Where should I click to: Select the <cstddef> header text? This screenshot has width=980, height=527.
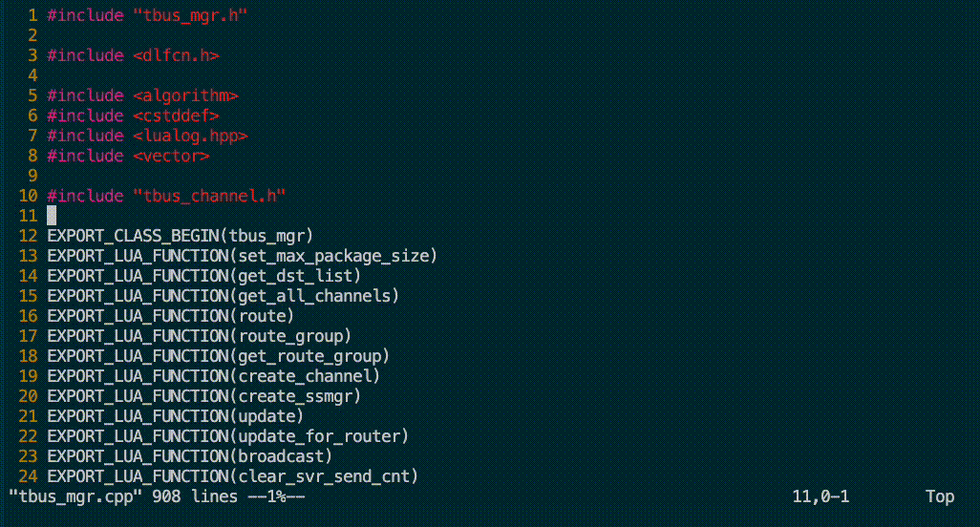tap(176, 116)
